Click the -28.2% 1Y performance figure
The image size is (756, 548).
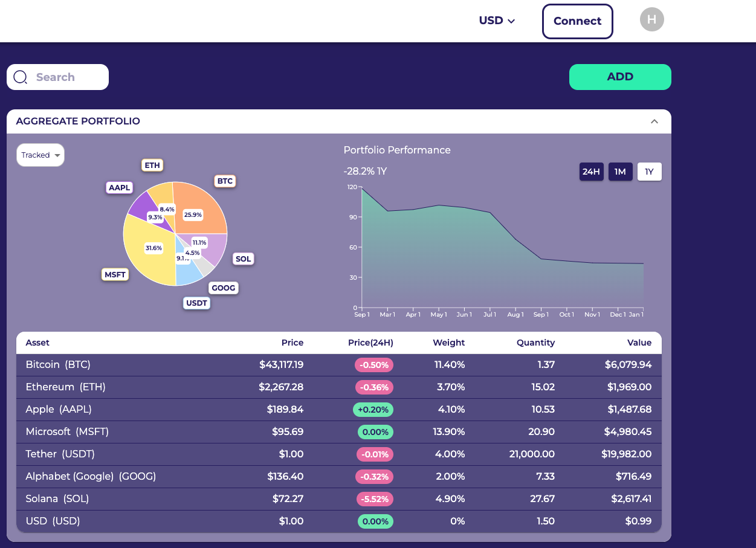coord(365,172)
